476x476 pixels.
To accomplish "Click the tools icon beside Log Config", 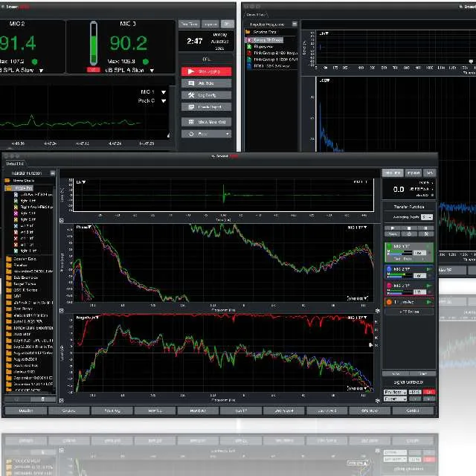I will click(192, 95).
